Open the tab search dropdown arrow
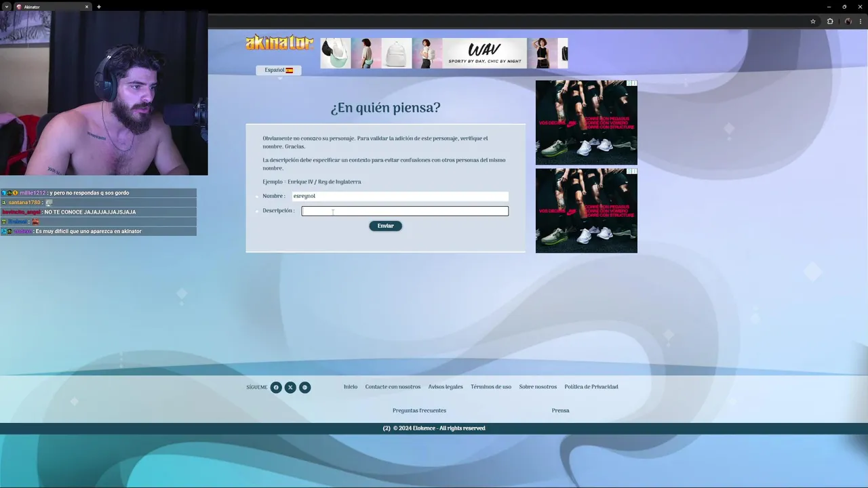 tap(6, 7)
